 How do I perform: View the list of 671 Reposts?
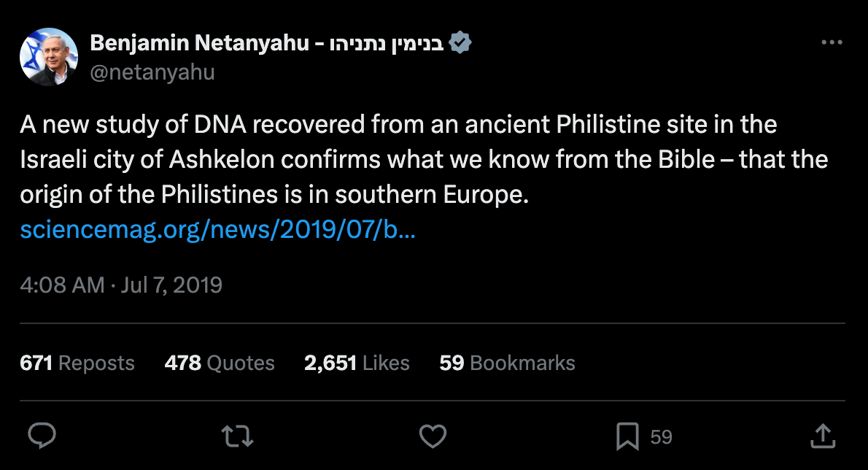tap(77, 363)
